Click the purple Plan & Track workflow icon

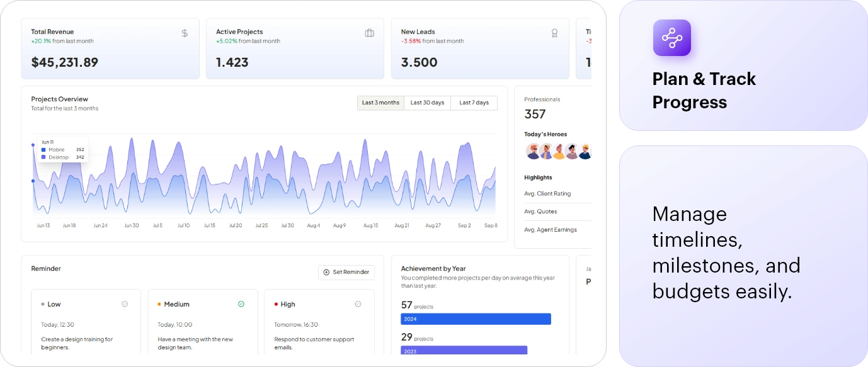tap(671, 38)
